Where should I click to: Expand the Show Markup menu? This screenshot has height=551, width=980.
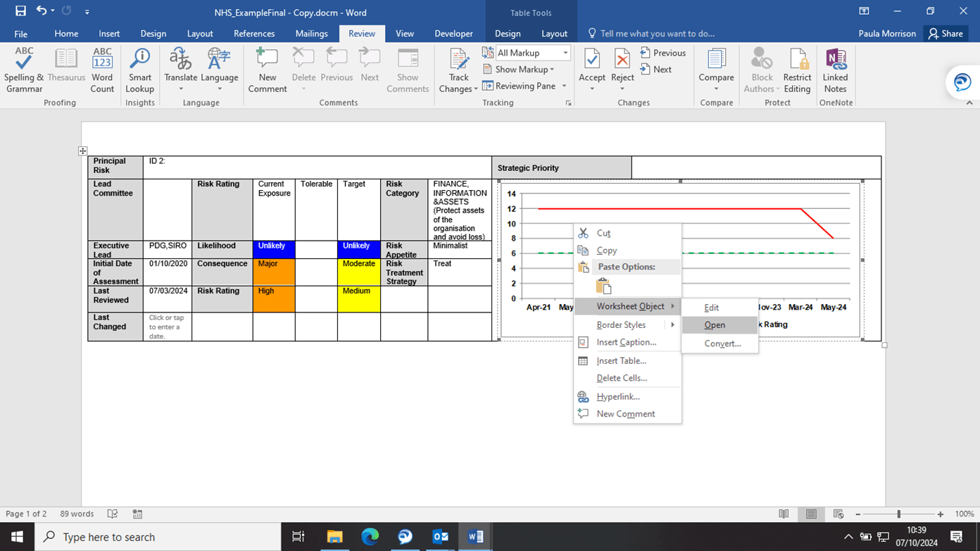click(x=519, y=70)
